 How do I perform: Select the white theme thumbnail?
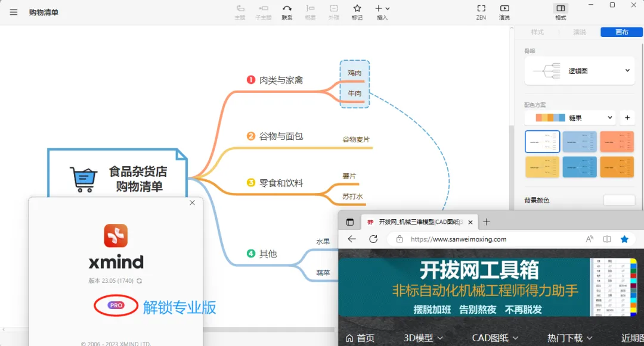(x=542, y=142)
